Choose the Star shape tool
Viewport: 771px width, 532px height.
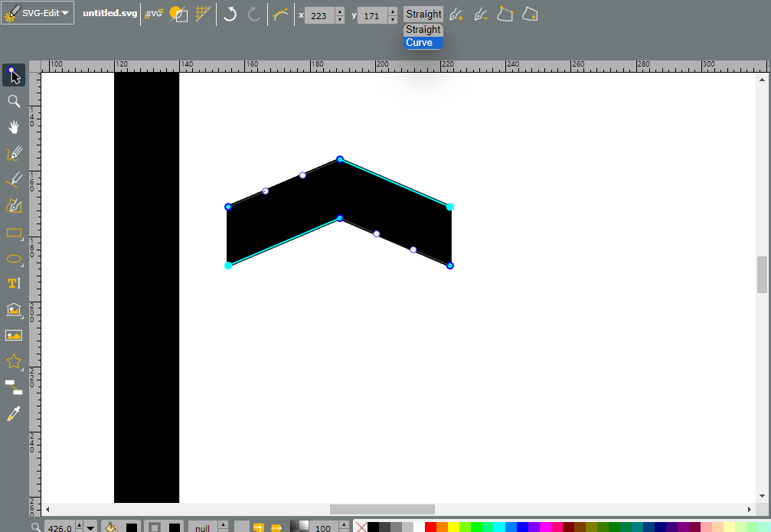14,361
